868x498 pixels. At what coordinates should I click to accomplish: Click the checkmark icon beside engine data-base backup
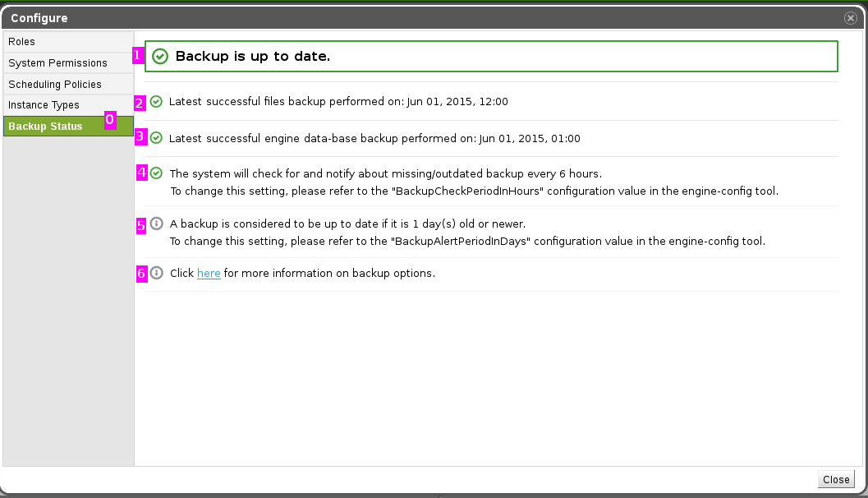point(156,138)
